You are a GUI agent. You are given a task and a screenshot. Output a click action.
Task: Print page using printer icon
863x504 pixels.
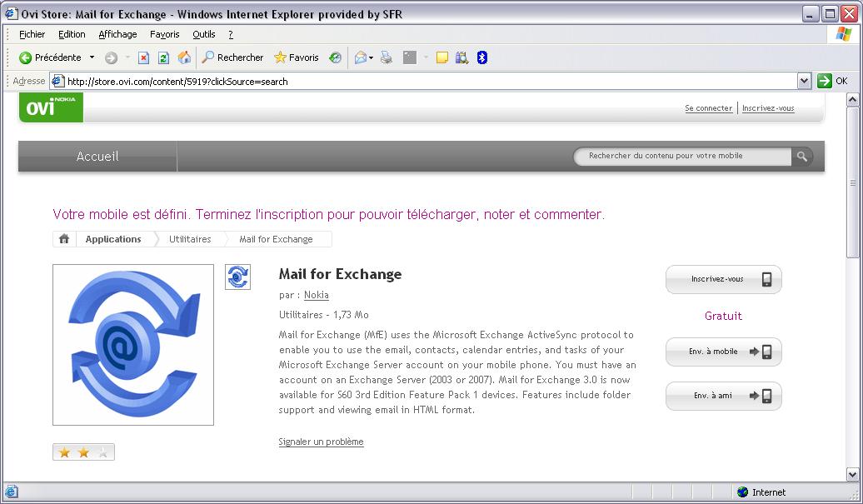[x=387, y=57]
